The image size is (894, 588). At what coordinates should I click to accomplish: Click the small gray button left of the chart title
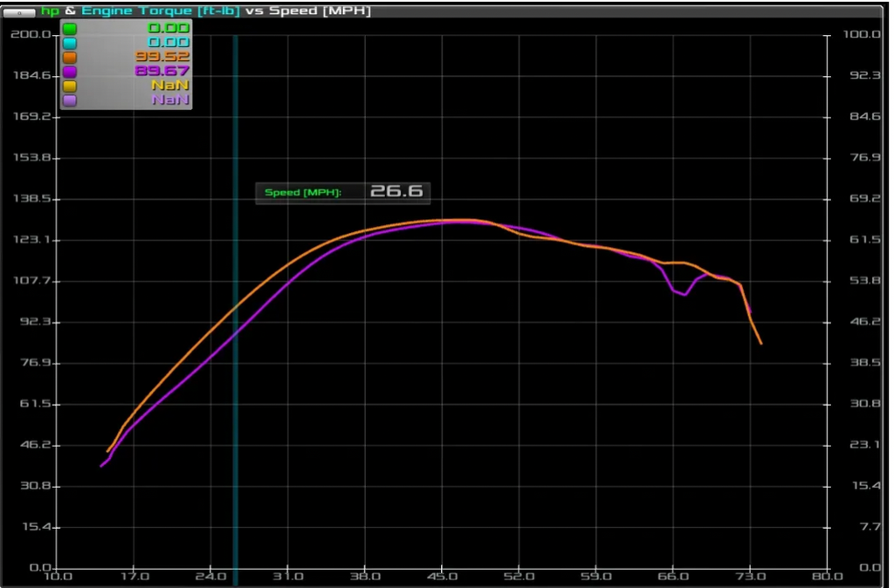click(x=19, y=12)
